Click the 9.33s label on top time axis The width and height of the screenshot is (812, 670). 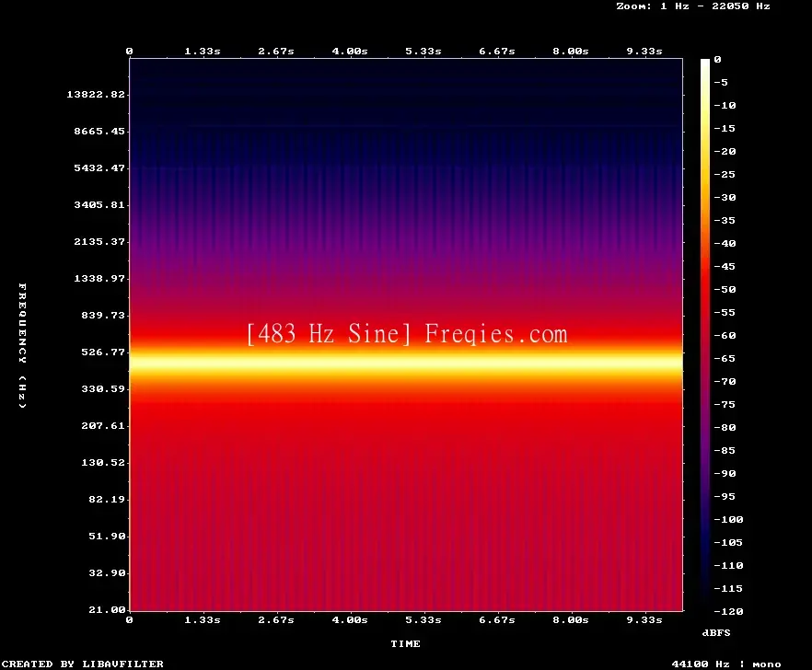tap(644, 51)
